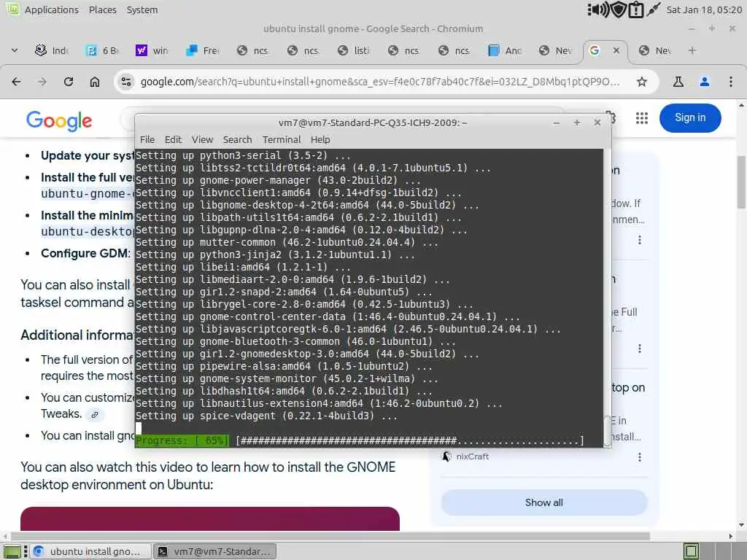Image resolution: width=747 pixels, height=560 pixels.
Task: Switch to the Yahoo 'win' tab
Action: (152, 50)
